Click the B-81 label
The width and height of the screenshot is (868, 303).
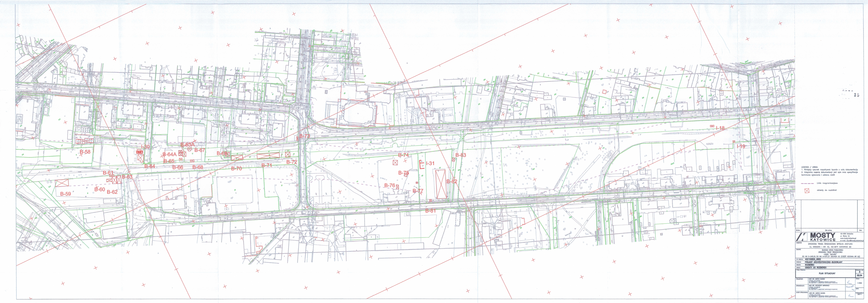pyautogui.click(x=430, y=211)
